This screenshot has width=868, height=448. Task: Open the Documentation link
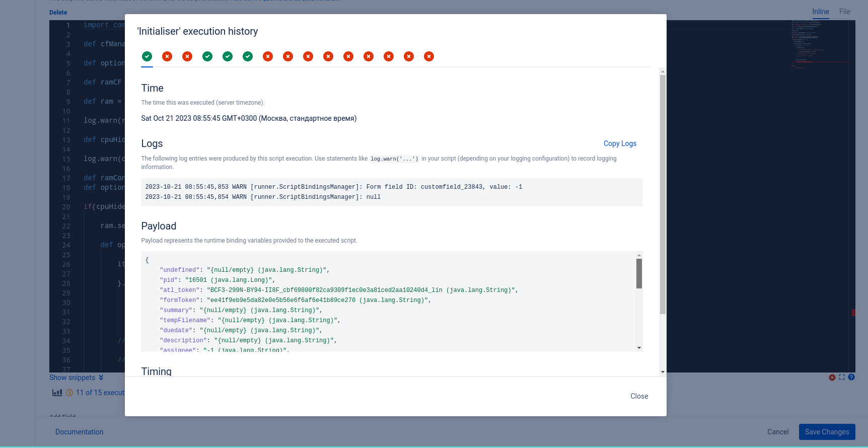(80, 432)
